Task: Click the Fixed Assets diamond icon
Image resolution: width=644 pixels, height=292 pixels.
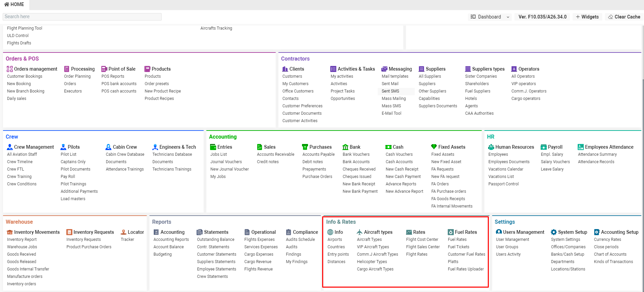Action: [x=434, y=147]
